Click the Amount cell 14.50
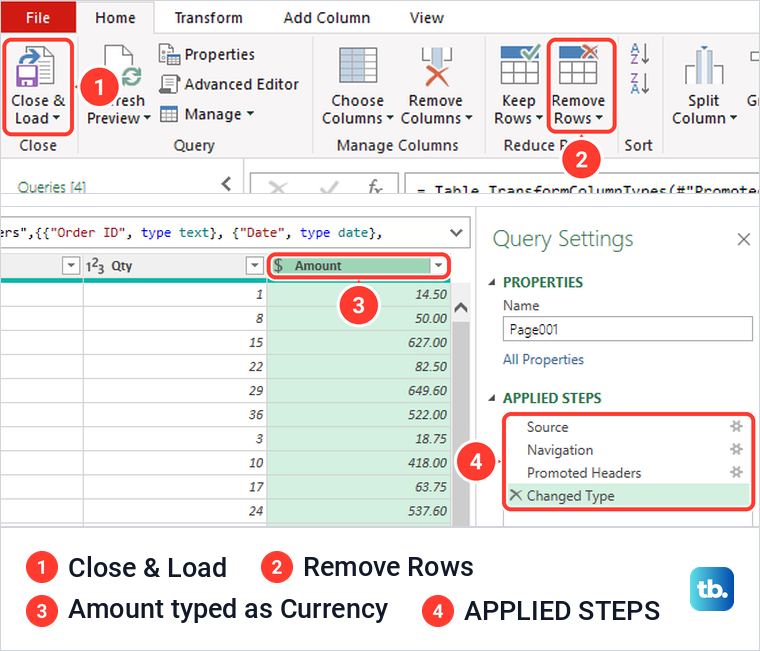 point(359,294)
